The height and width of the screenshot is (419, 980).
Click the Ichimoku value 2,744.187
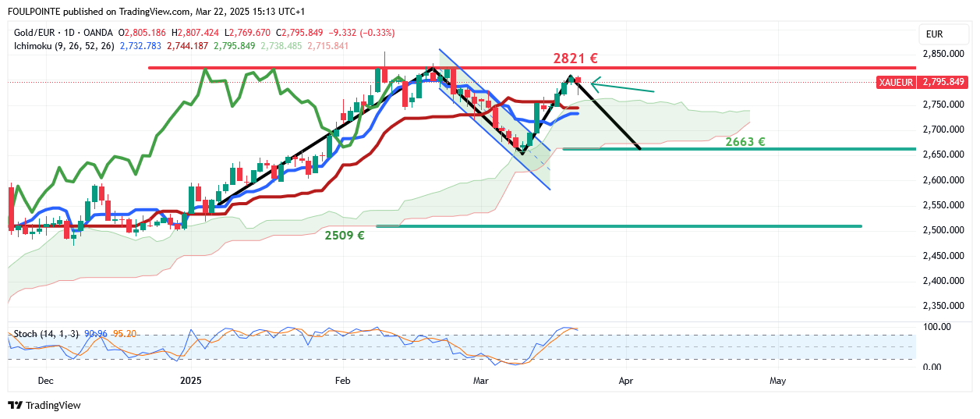[189, 46]
